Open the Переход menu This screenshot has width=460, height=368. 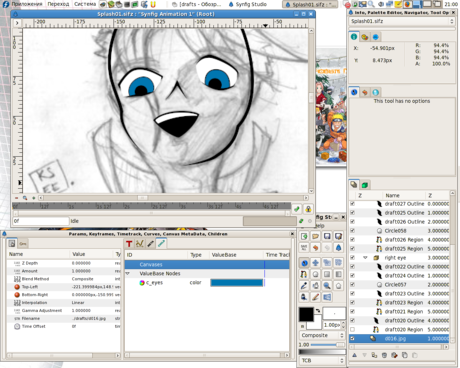58,4
